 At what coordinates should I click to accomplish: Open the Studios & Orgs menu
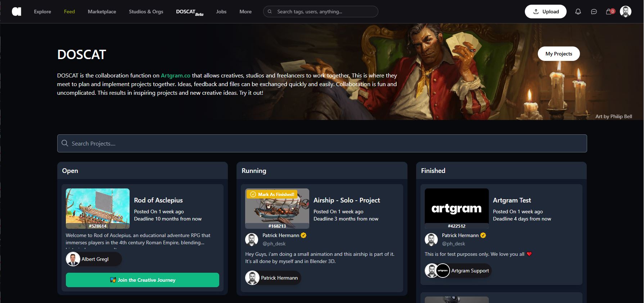point(146,12)
